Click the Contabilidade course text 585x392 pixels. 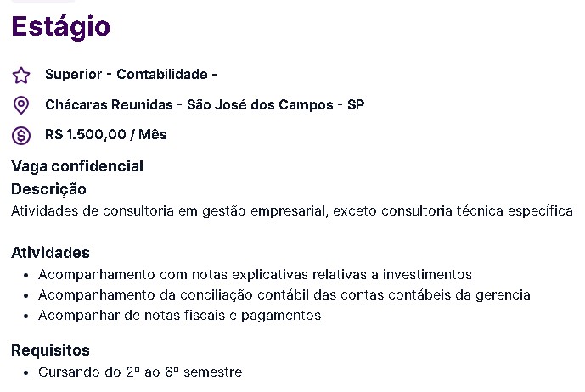tap(161, 75)
